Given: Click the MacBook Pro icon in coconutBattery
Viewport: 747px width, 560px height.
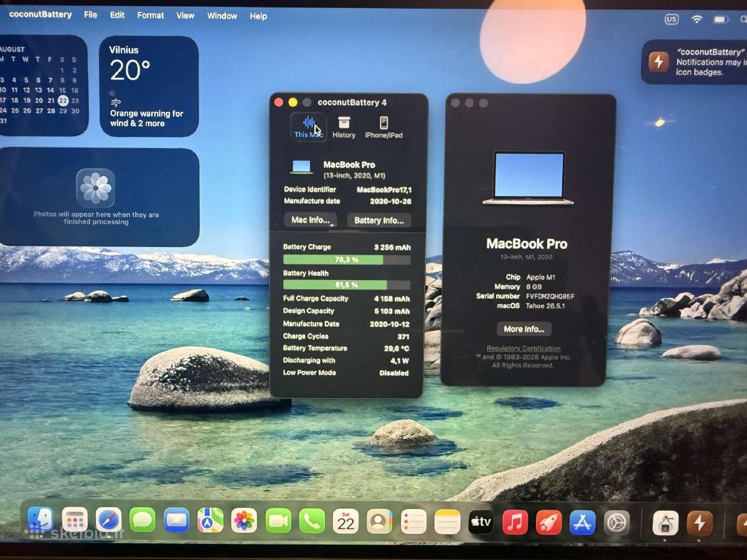Looking at the screenshot, I should (301, 167).
